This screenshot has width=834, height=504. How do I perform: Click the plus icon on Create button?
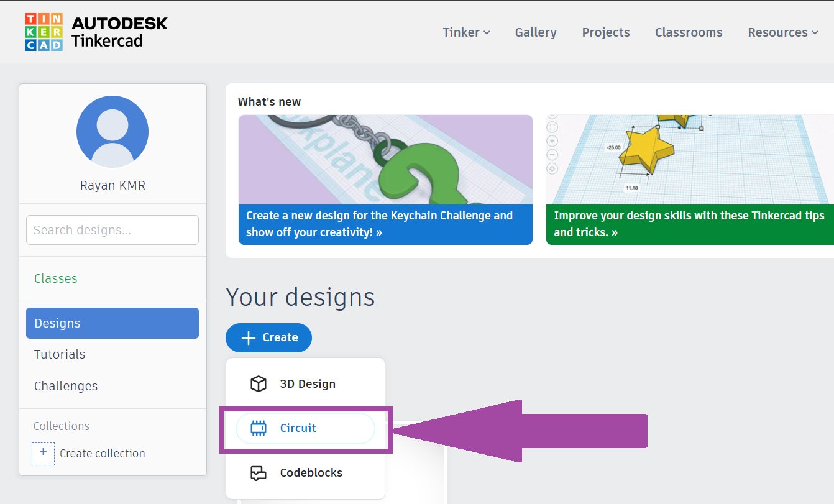tap(249, 337)
